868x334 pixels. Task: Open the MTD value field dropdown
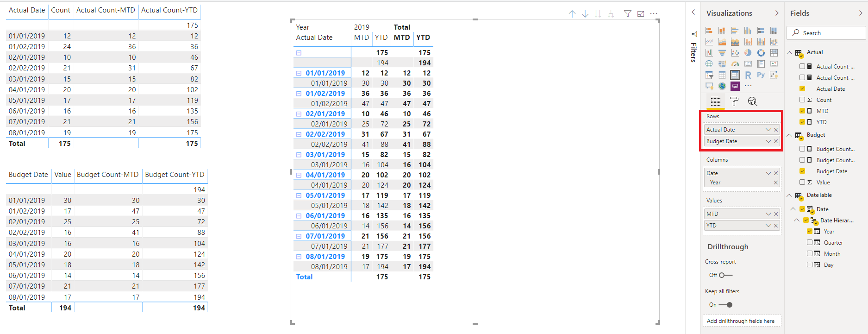tap(768, 214)
